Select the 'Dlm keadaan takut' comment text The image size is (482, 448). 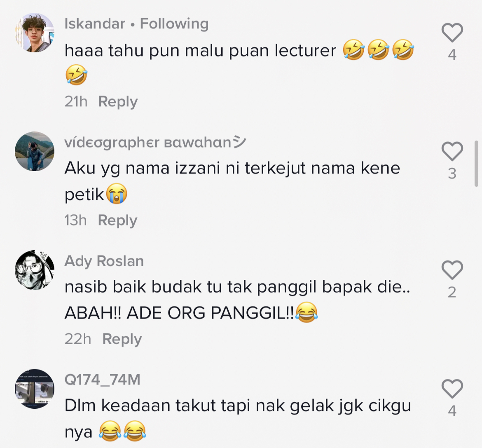click(238, 419)
